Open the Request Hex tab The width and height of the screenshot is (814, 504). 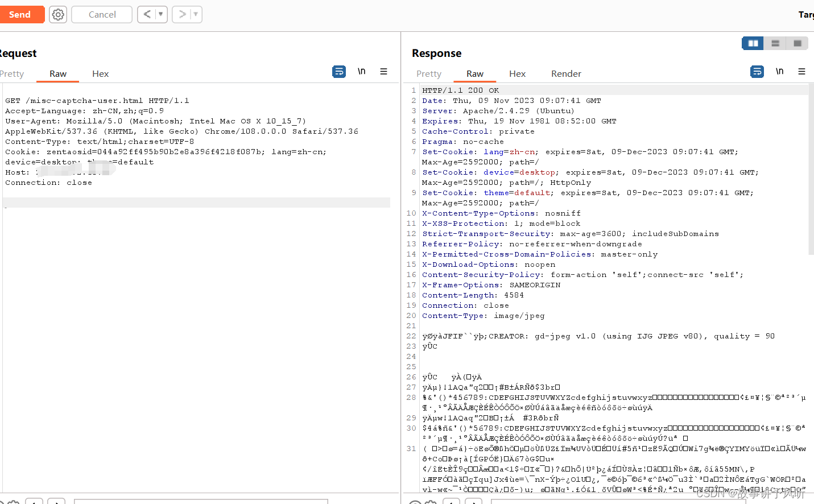tap(100, 74)
